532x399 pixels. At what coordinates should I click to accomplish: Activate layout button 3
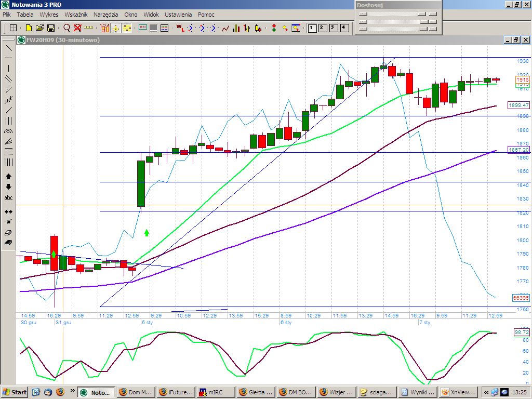333,28
